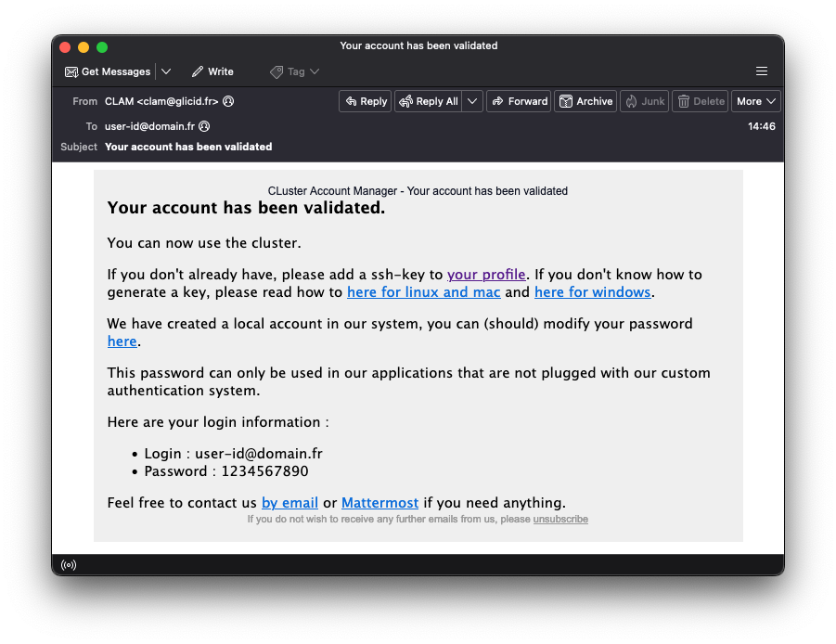Open the hamburger application menu
Screen dimensions: 836x644
coord(762,71)
